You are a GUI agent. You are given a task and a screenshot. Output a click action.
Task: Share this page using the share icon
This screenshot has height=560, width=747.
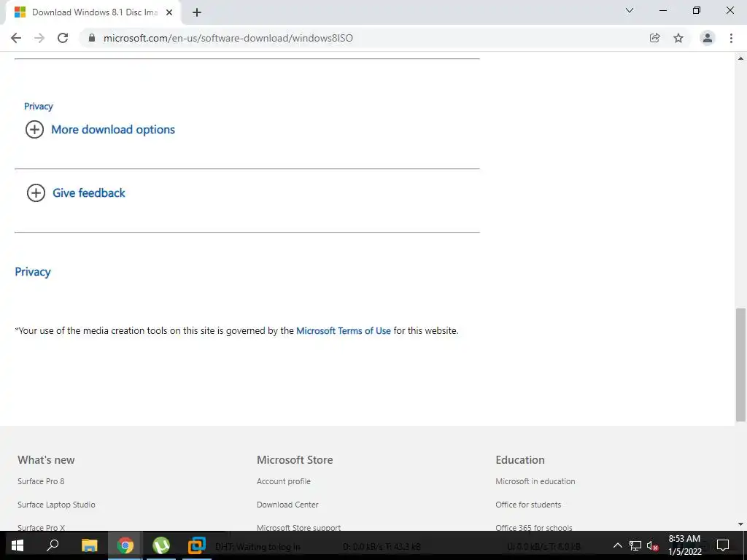654,38
